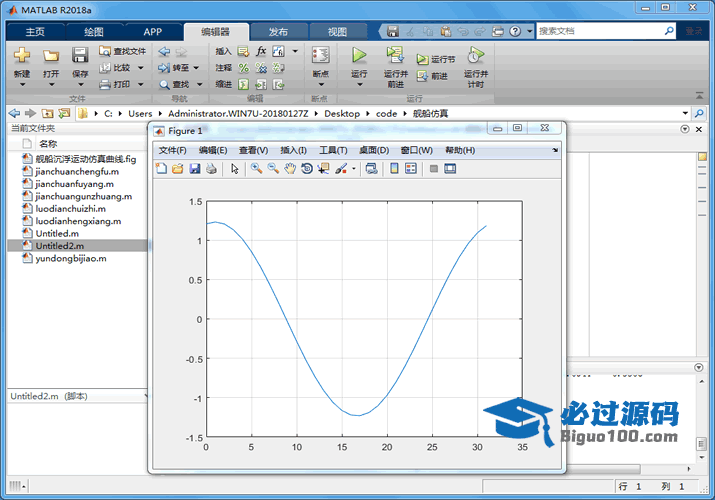Image resolution: width=715 pixels, height=500 pixels.
Task: Click Insert Legend icon in Figure toolbar
Action: coord(411,169)
